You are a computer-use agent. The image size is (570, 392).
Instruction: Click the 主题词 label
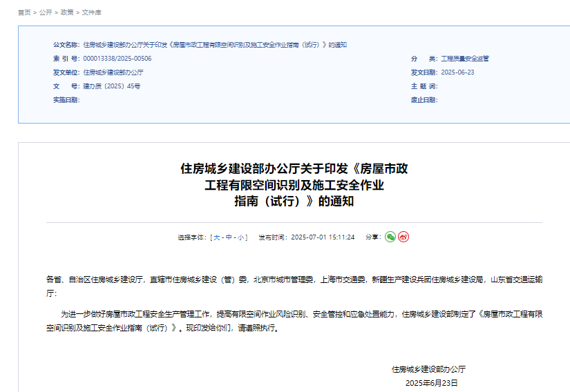click(x=424, y=86)
